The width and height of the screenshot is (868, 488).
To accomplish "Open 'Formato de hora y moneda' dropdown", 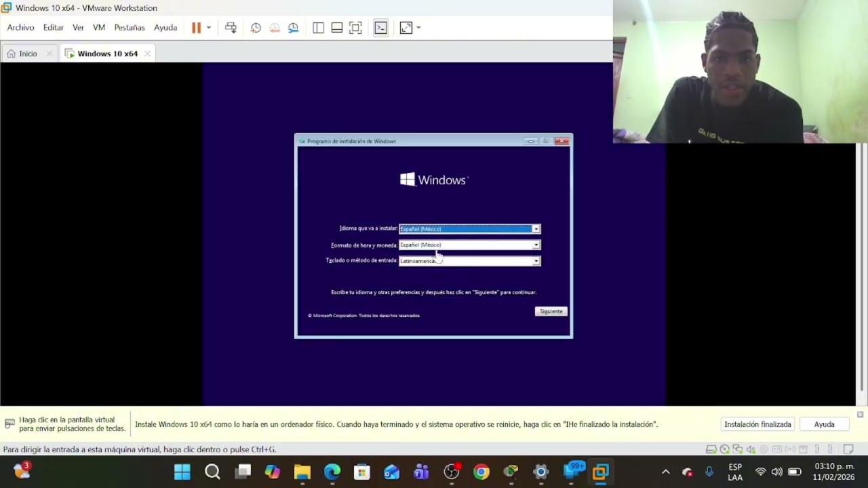I will 469,245.
